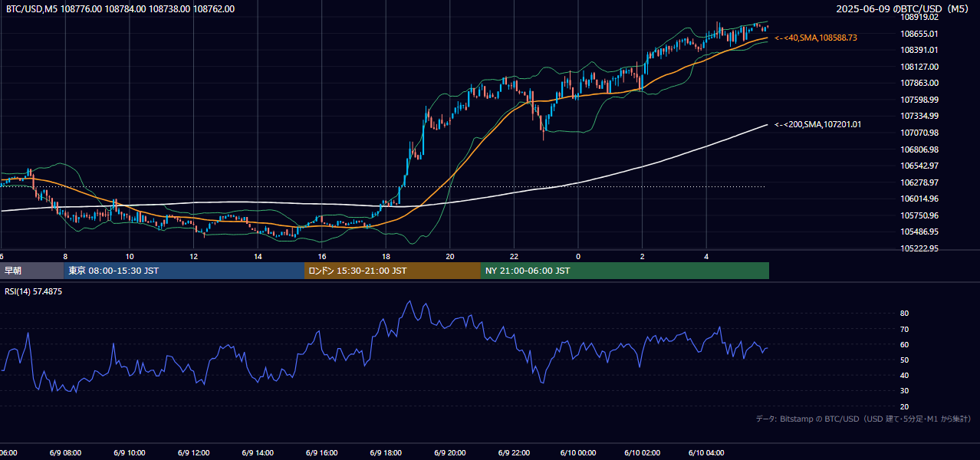Click the 6/9 18:00 bottom time label
The width and height of the screenshot is (980, 460).
coord(386,453)
